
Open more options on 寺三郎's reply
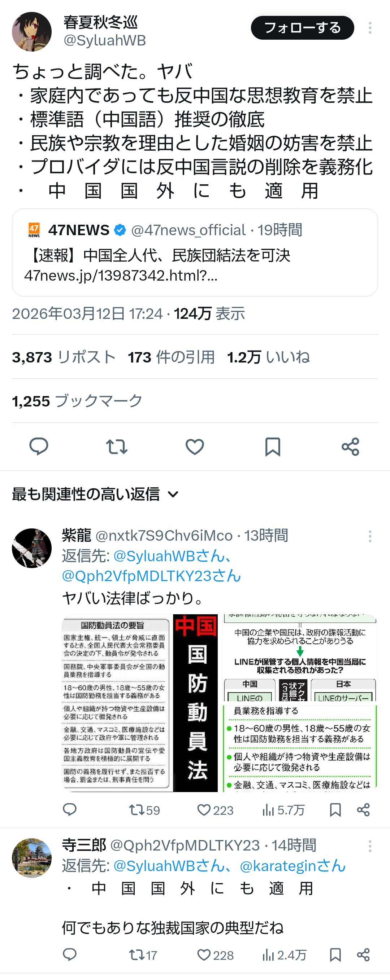[370, 846]
